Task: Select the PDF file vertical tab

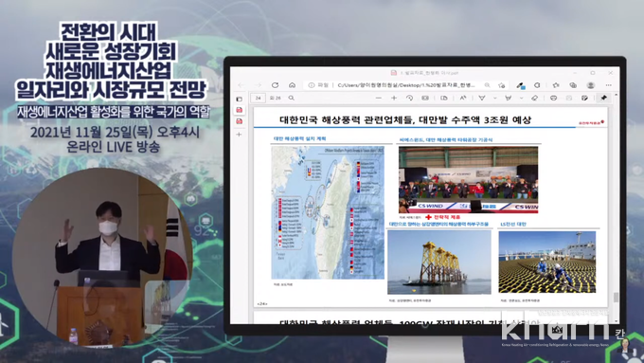Action: 240,110
